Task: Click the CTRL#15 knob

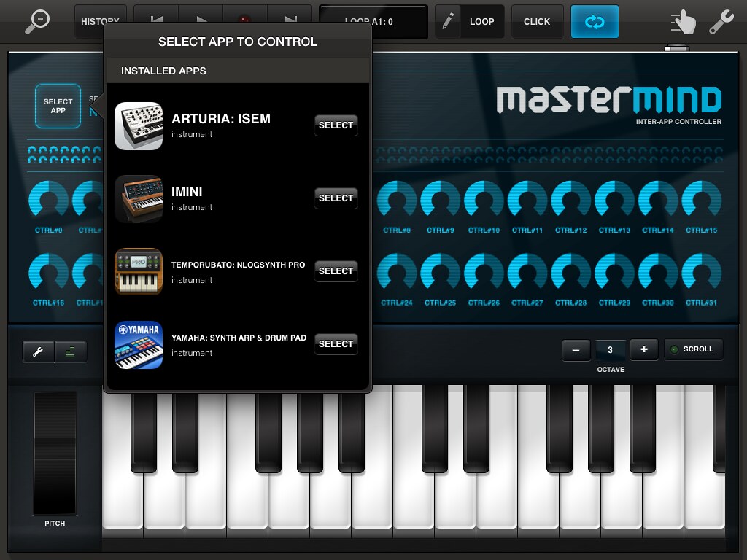Action: point(701,200)
